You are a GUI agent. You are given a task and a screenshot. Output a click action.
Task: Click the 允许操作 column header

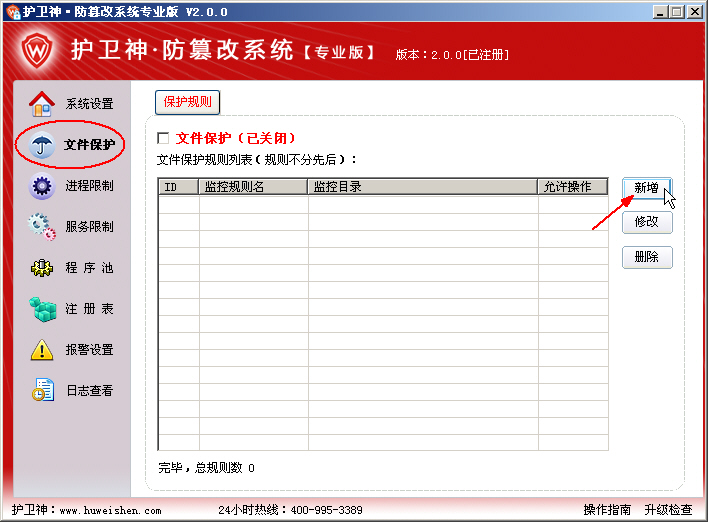(572, 186)
